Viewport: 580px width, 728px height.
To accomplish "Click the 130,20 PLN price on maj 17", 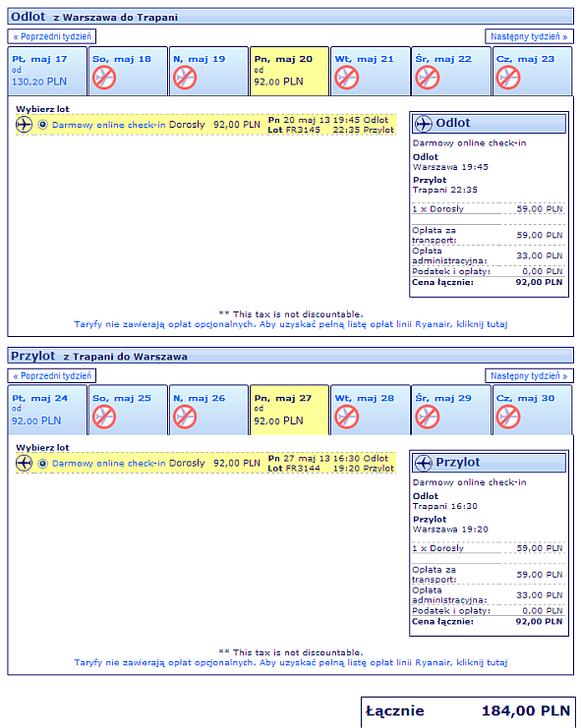I will [x=39, y=82].
